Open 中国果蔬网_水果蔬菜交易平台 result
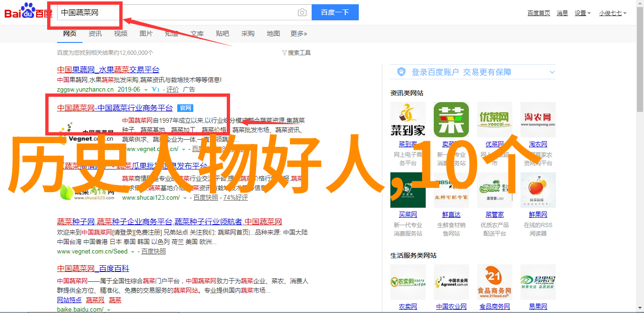The width and height of the screenshot is (644, 313). click(x=108, y=69)
